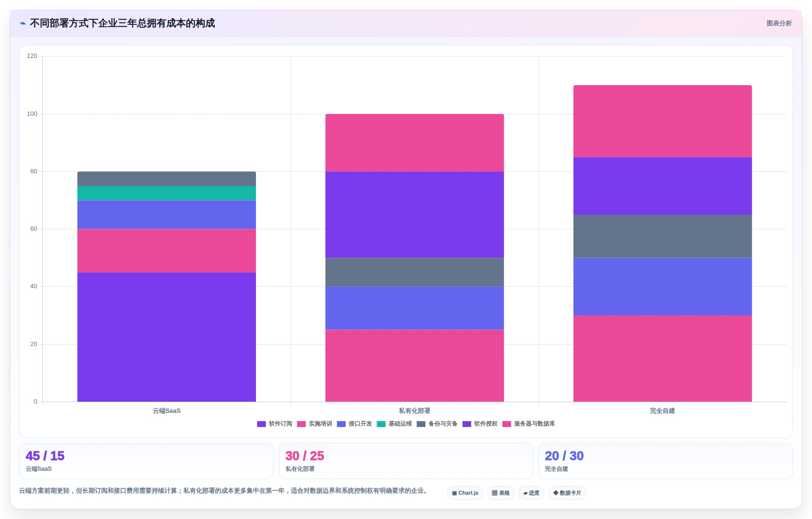Click the large purple segment of the 云端SaaS bar
Viewport: 812px width, 519px height.
click(166, 337)
